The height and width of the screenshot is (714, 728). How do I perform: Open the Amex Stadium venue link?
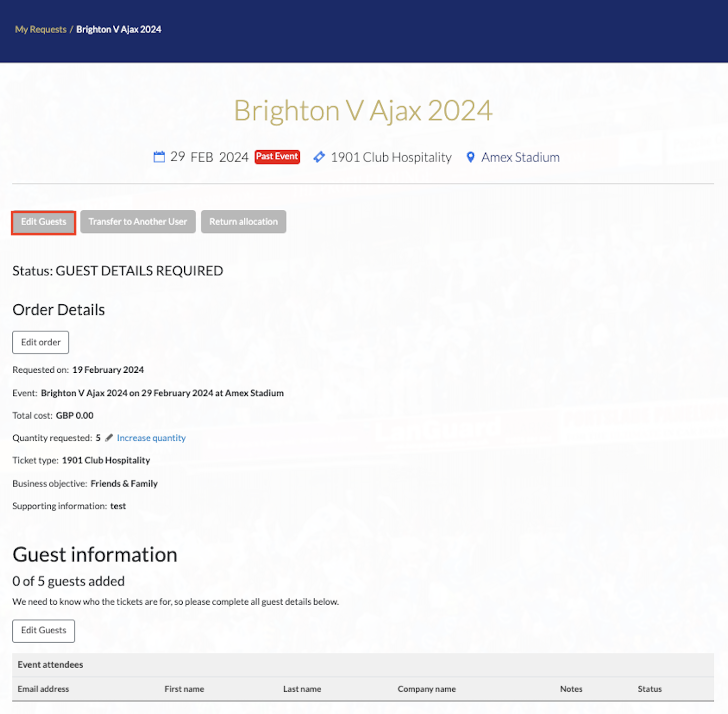pos(520,157)
